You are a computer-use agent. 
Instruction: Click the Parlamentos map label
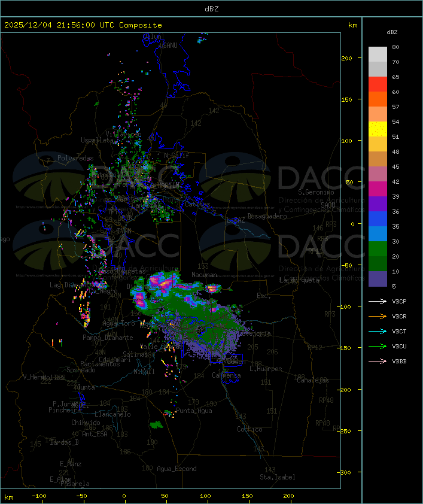tap(100, 364)
